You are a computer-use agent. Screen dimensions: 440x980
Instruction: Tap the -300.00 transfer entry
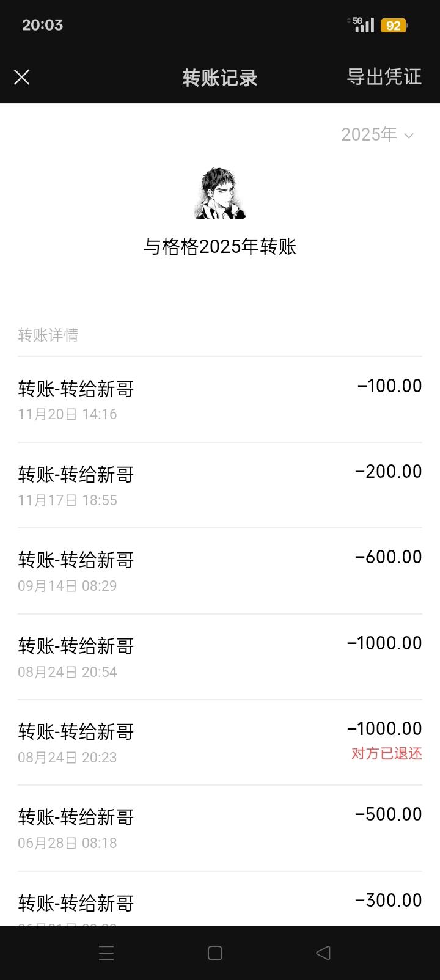[x=220, y=904]
